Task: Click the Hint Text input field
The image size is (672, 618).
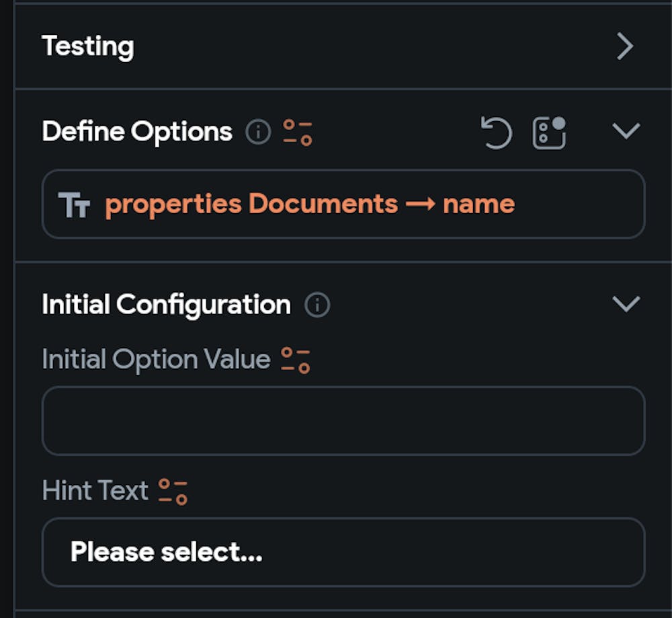Action: 403,552
